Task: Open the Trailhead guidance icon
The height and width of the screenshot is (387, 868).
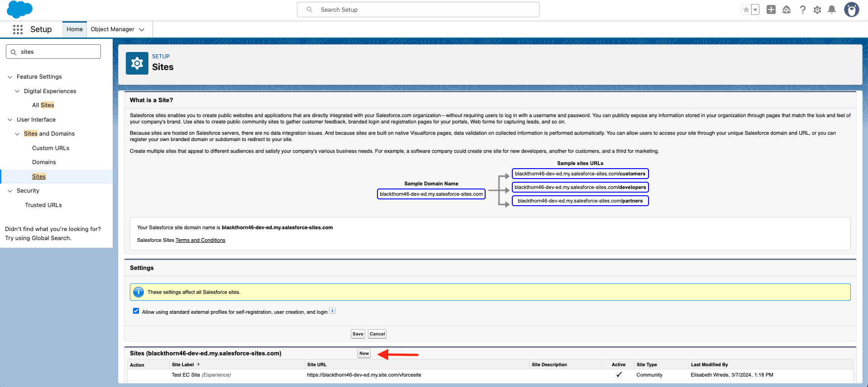Action: click(x=787, y=9)
